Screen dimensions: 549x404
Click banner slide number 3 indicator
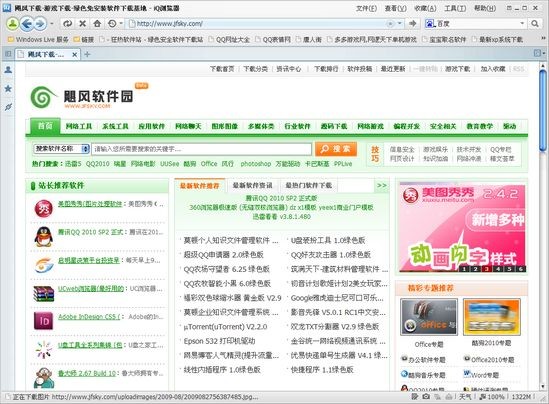point(487,269)
